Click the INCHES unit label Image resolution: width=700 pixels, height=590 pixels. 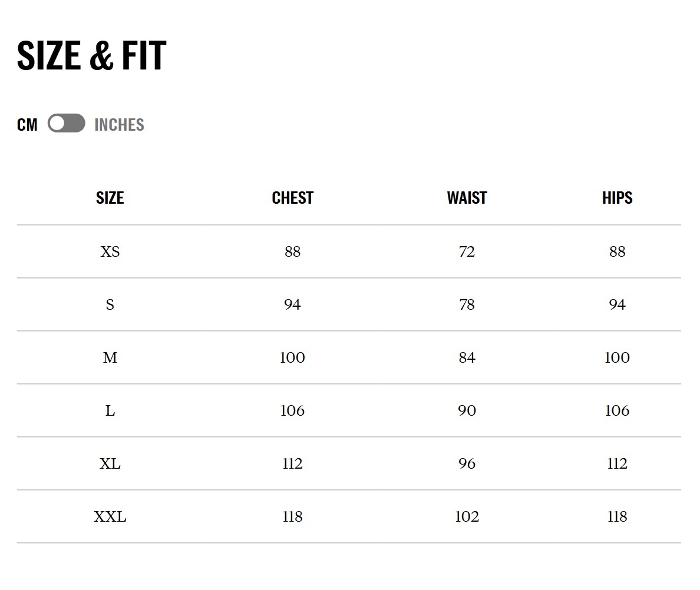pyautogui.click(x=119, y=125)
